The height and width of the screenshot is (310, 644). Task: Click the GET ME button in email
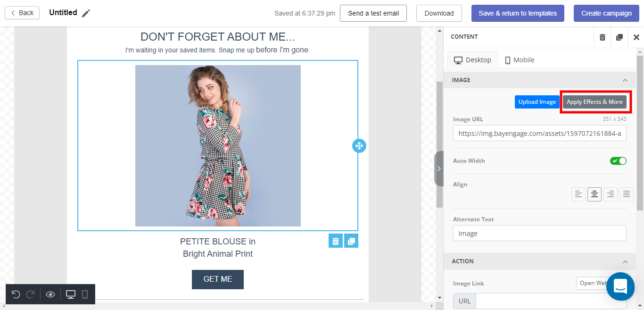[218, 279]
